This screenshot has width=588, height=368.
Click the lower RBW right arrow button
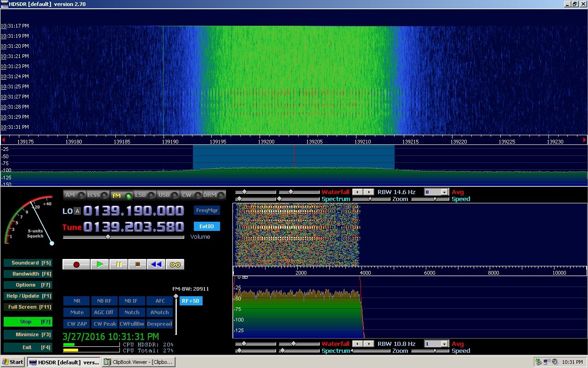pyautogui.click(x=369, y=344)
